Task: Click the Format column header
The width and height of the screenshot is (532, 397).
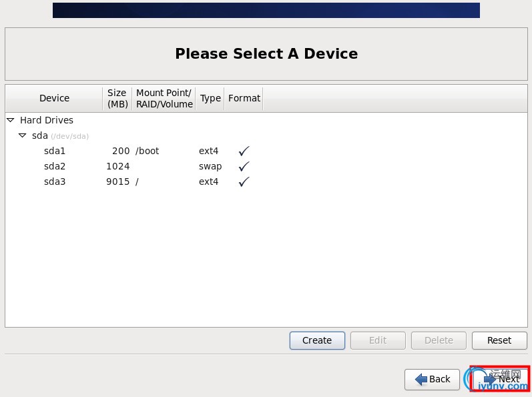Action: (244, 98)
